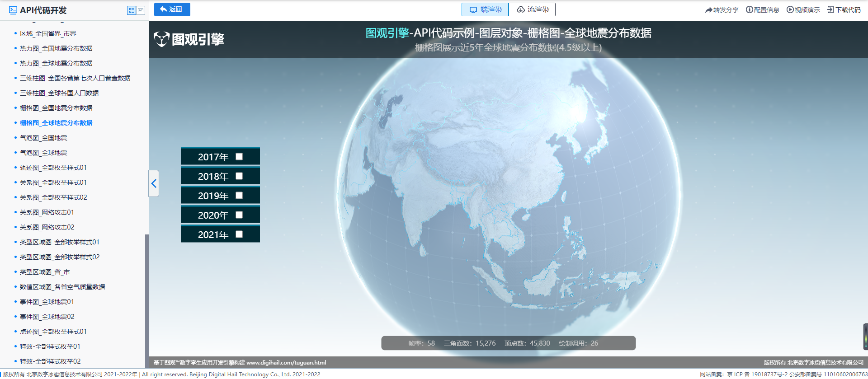Click the download icon beside 下载代码
Screen dimensions: 868x379
830,9
